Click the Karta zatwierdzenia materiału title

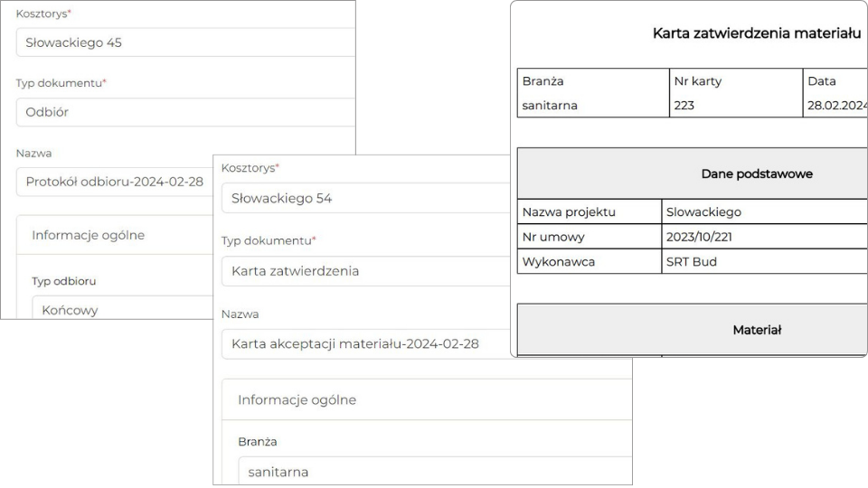point(757,33)
